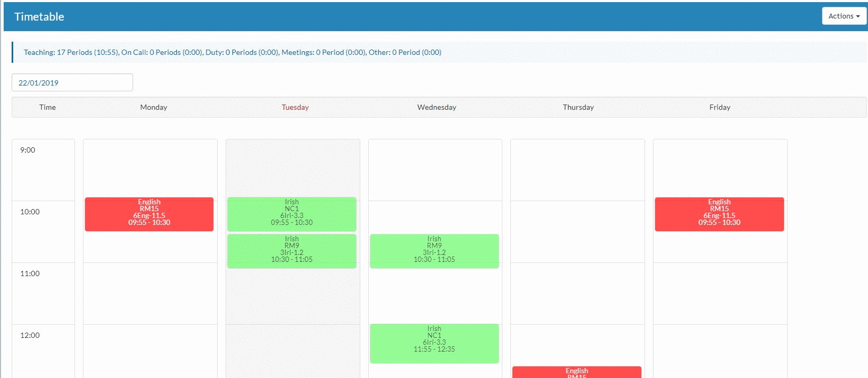
Task: Open Tuesday Irish NC1 09:55 lesson
Action: click(292, 214)
